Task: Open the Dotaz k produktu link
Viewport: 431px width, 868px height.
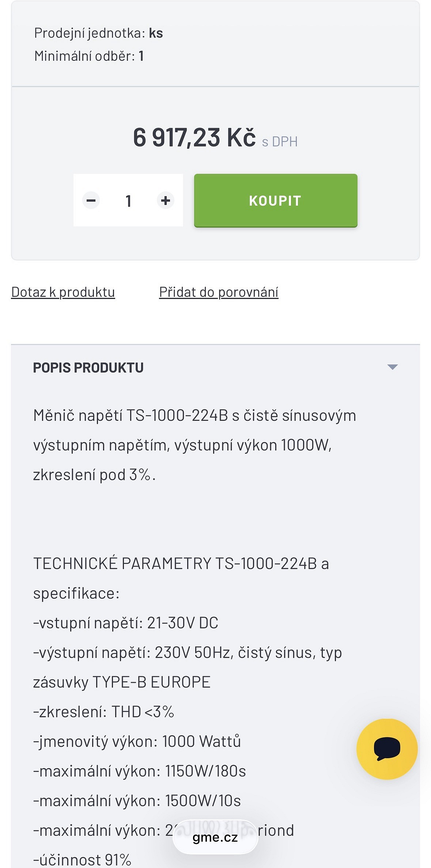Action: coord(63,292)
